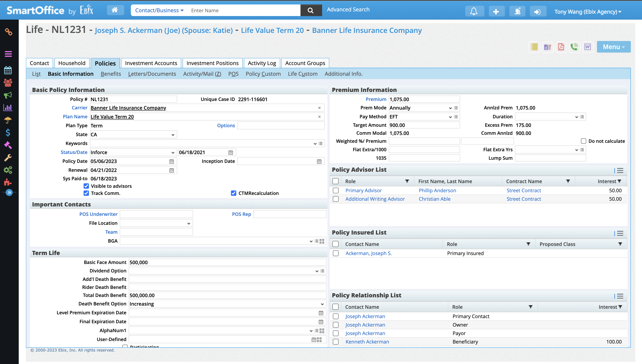
Task: Click the umbrella insurance icon in sidebar
Action: click(8, 120)
